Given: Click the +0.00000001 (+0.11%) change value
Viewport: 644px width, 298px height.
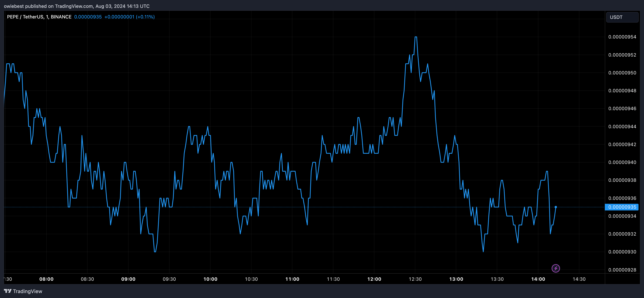Looking at the screenshot, I should pos(129,17).
